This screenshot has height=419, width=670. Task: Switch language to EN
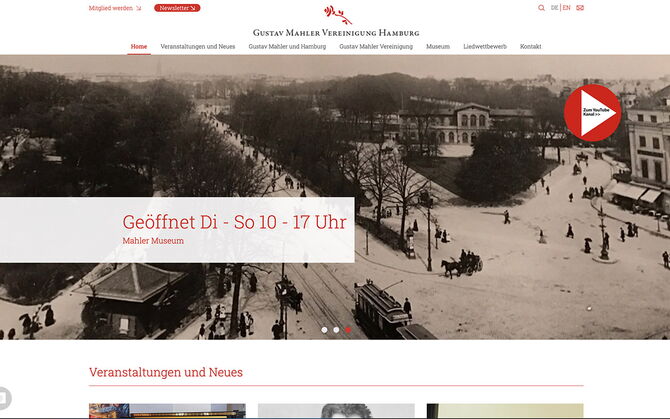567,8
